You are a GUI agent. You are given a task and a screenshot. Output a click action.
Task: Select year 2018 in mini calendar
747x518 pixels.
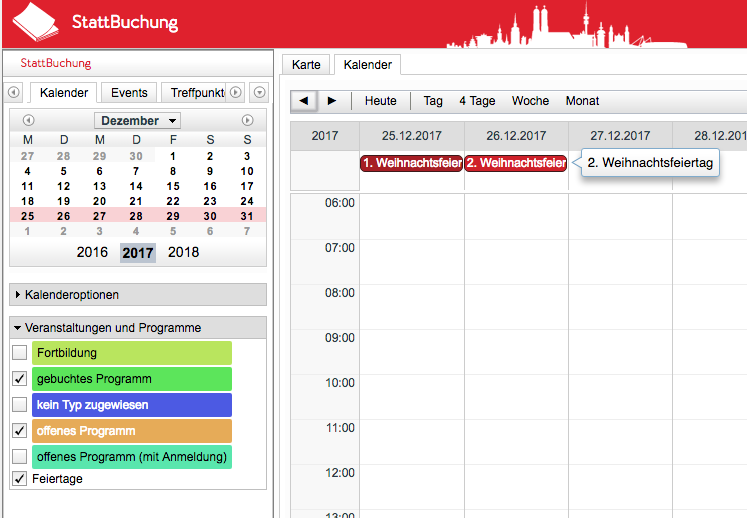tap(183, 253)
